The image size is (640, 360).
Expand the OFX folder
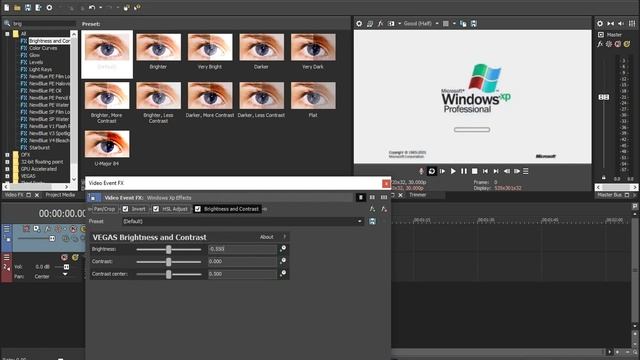7,155
